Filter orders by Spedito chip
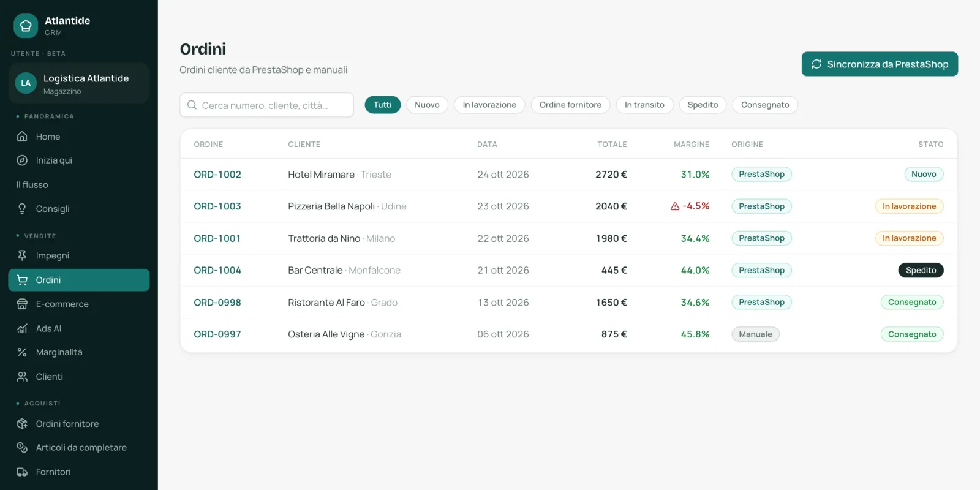This screenshot has width=980, height=490. 703,105
